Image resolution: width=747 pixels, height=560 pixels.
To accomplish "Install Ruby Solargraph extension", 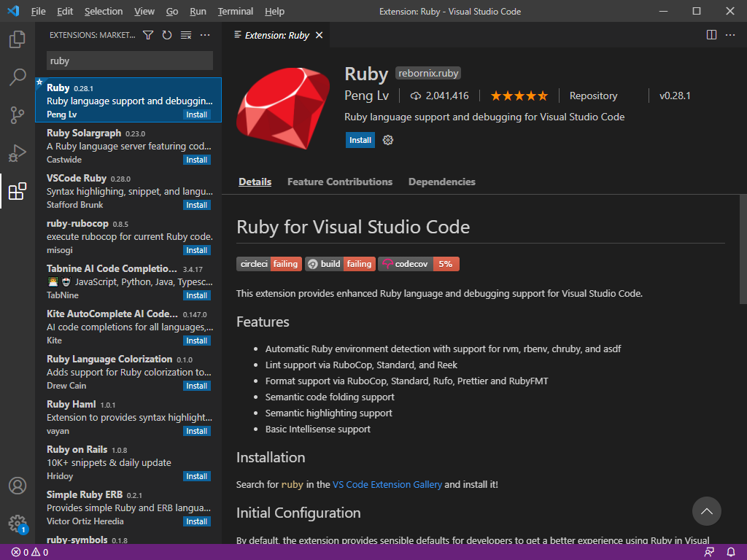I will (x=197, y=160).
